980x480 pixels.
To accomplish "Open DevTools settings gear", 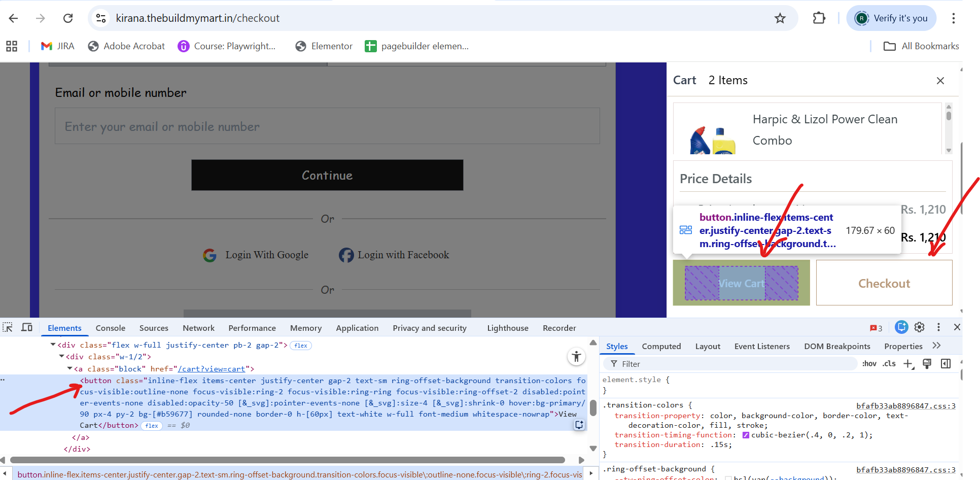I will pyautogui.click(x=920, y=327).
